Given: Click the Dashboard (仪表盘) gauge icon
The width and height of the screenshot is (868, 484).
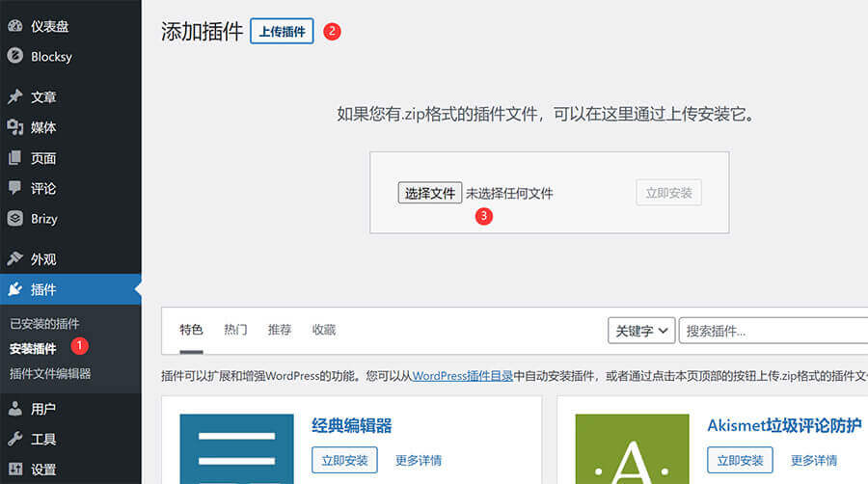Looking at the screenshot, I should point(15,27).
